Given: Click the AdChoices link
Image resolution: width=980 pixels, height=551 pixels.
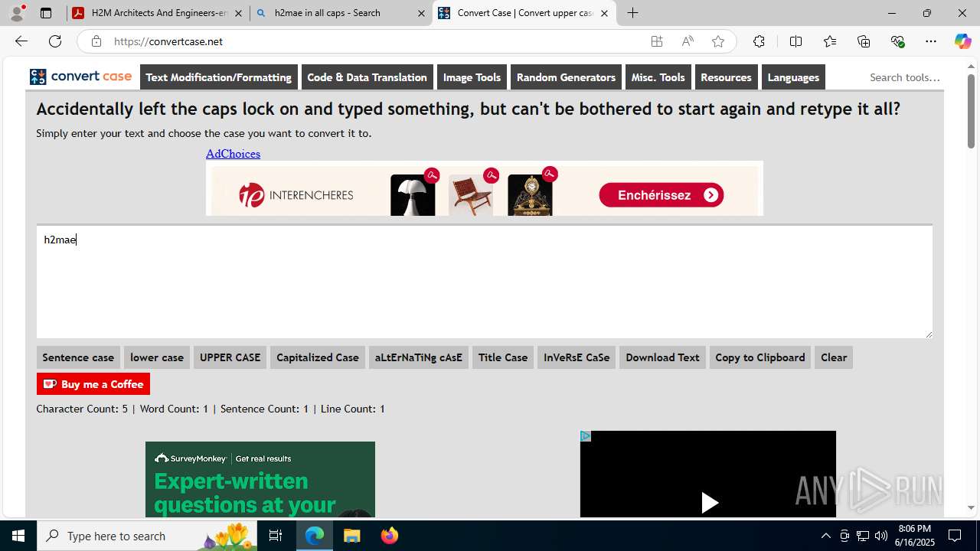Looking at the screenshot, I should click(x=233, y=154).
